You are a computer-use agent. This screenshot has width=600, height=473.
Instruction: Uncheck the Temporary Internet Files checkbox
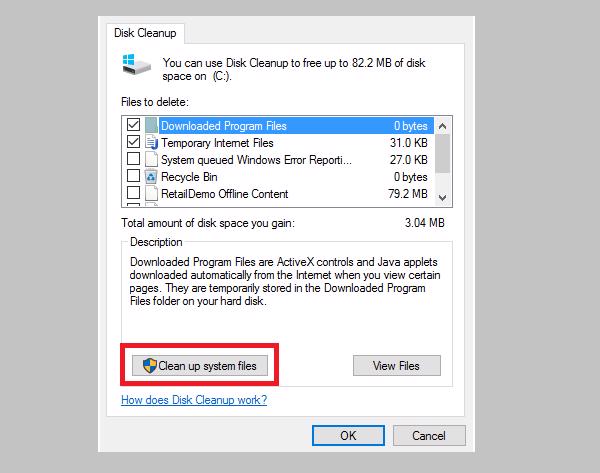pyautogui.click(x=133, y=143)
